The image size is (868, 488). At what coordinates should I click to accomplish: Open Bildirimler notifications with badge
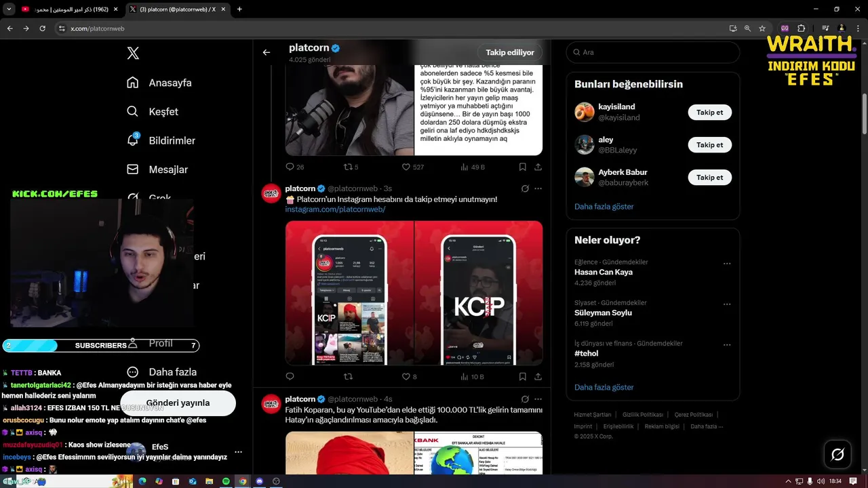pyautogui.click(x=161, y=140)
